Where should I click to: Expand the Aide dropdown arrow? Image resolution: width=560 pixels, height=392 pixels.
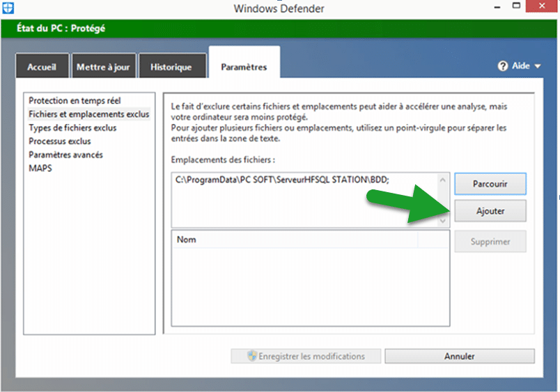[538, 66]
